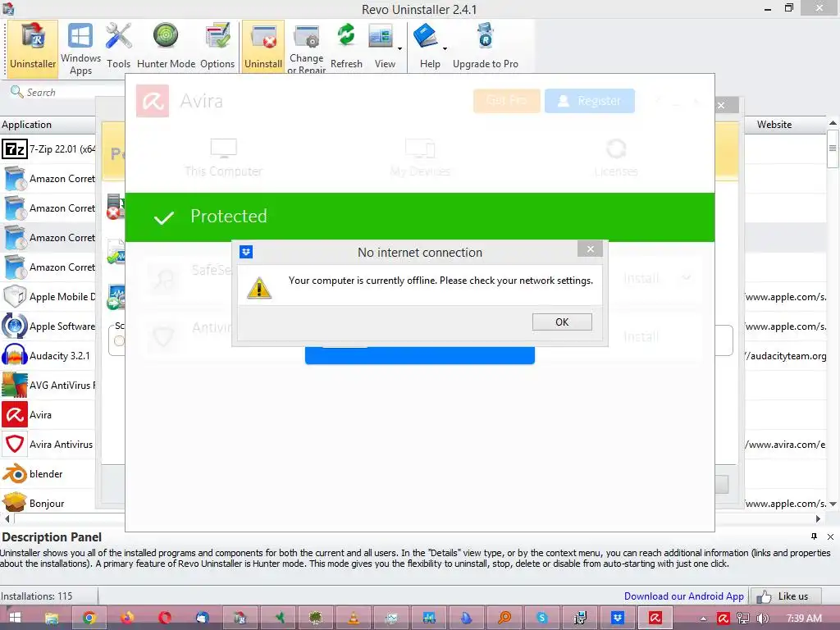Open Skype from taskbar
840x630 pixels.
point(542,618)
